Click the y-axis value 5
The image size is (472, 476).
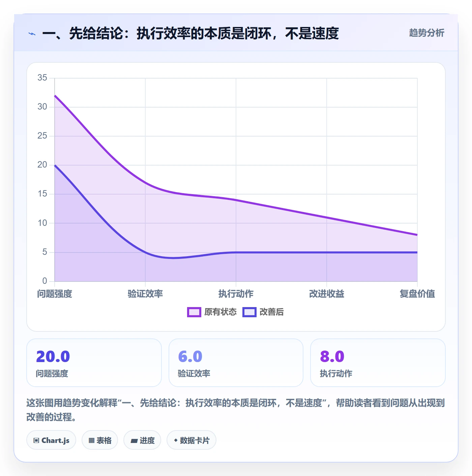(x=45, y=252)
